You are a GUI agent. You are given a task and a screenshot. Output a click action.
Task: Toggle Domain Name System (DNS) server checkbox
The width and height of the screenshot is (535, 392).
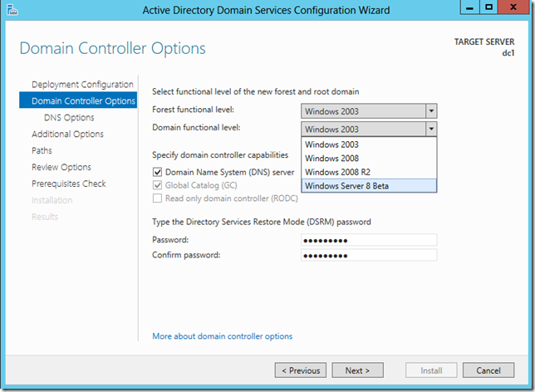click(x=157, y=172)
